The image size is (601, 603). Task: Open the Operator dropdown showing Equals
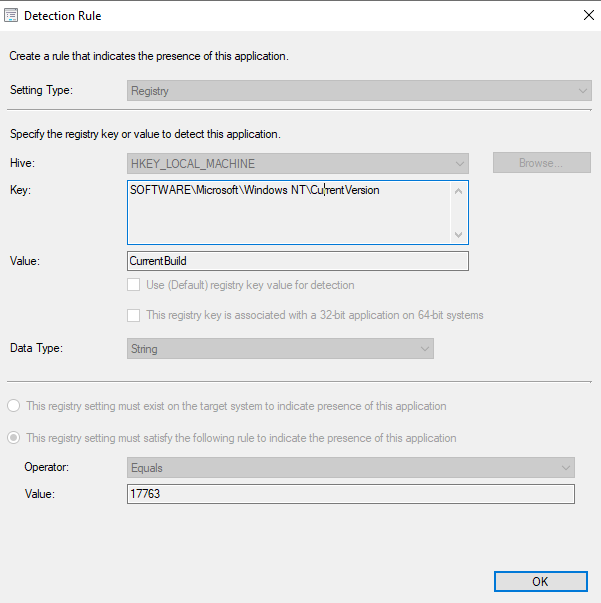point(351,468)
